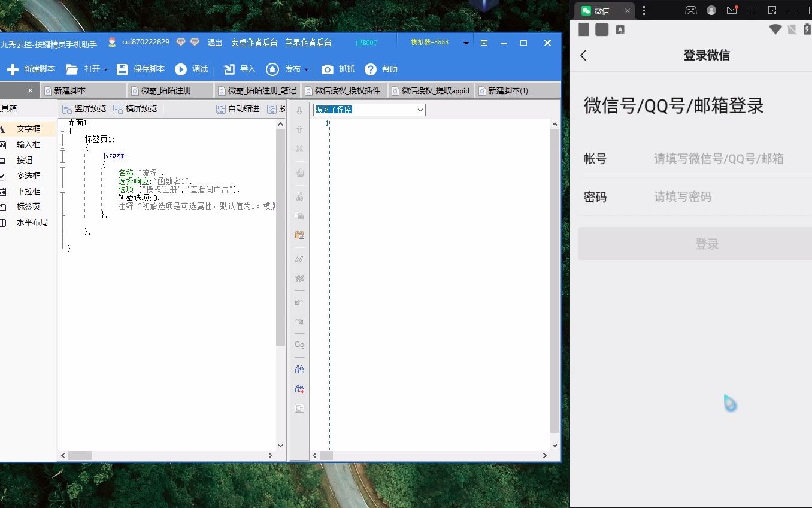Open the emulator gamepad settings icon
Viewport: 812px width, 508px height.
[x=691, y=10]
